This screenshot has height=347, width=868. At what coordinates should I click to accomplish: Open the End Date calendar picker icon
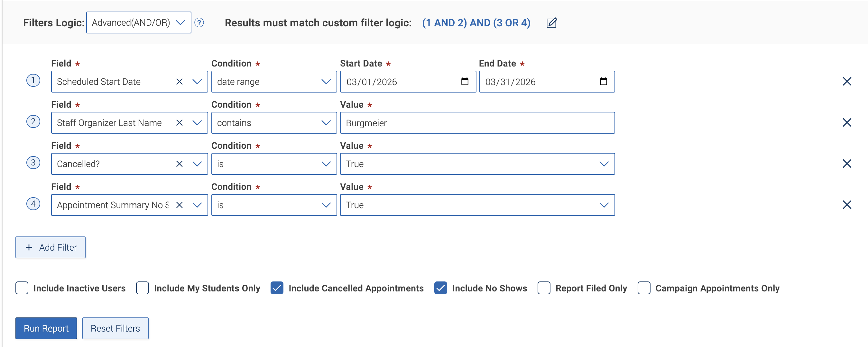tap(603, 82)
